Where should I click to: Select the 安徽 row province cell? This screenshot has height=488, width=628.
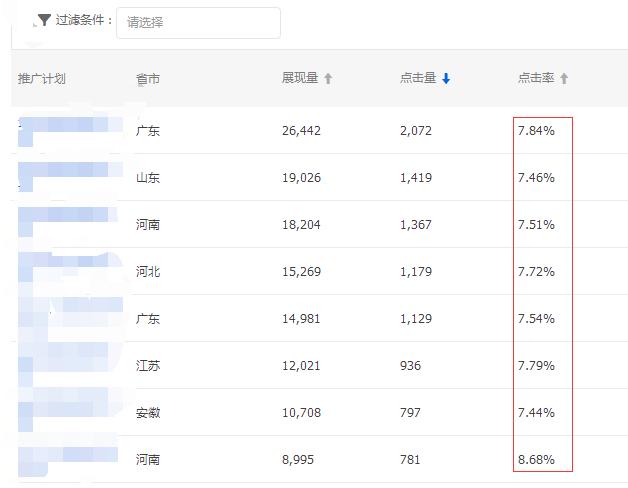pyautogui.click(x=148, y=413)
